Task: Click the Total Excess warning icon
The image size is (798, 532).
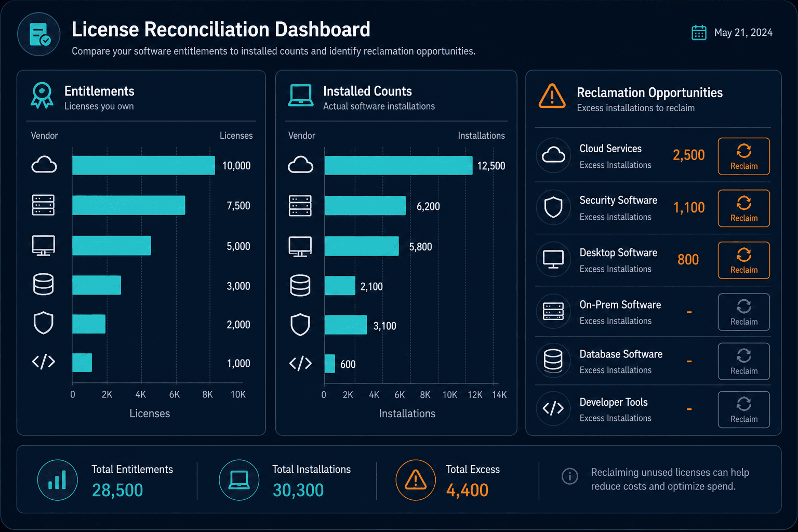Action: (416, 480)
